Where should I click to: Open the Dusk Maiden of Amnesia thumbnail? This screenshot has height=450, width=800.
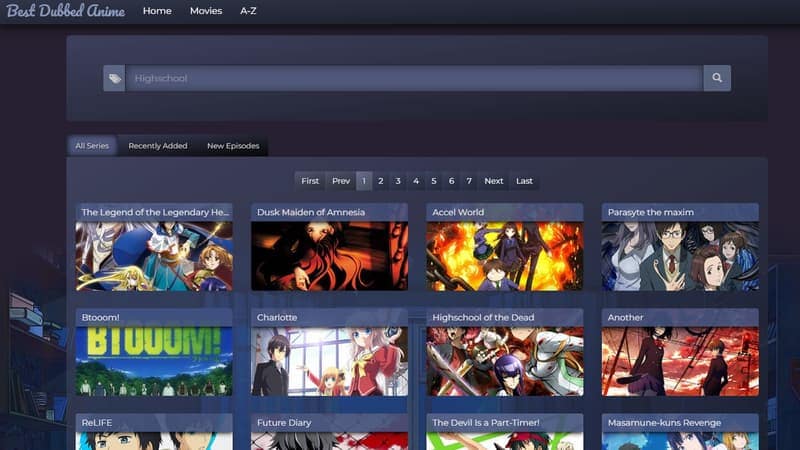tap(330, 256)
